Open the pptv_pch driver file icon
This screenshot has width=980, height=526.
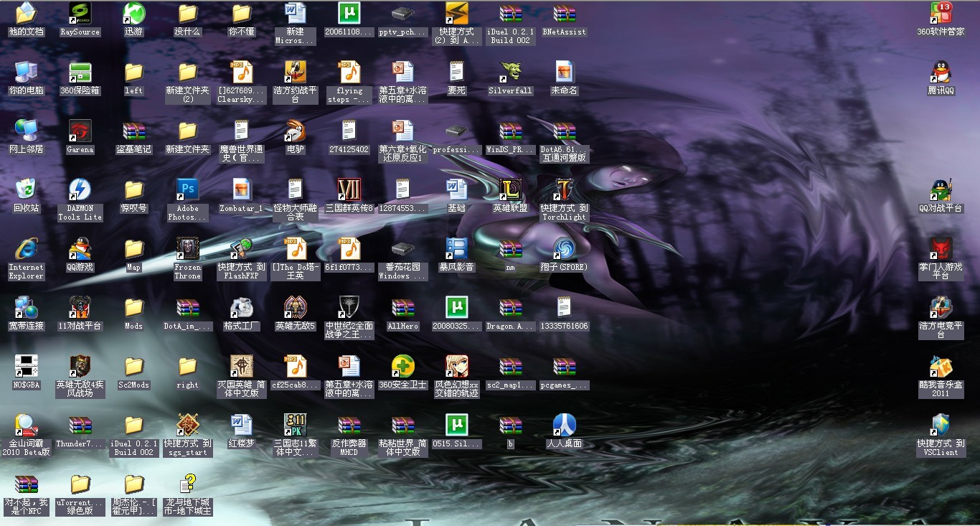[402, 13]
